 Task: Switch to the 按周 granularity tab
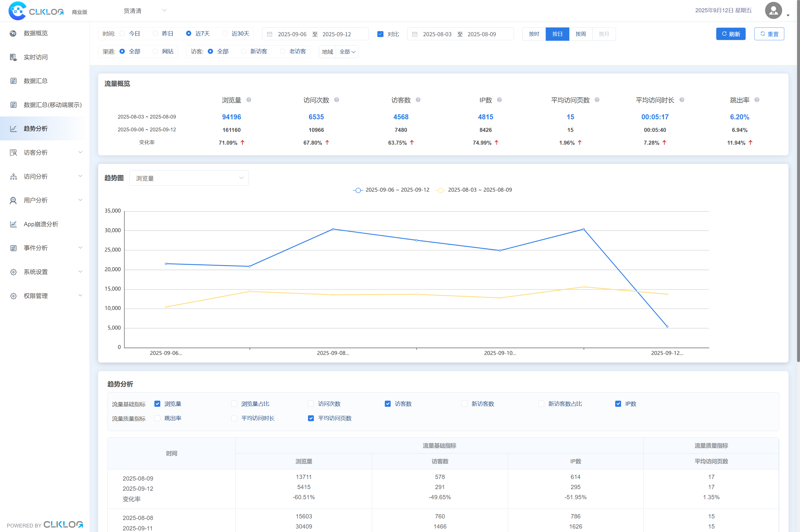tap(581, 34)
